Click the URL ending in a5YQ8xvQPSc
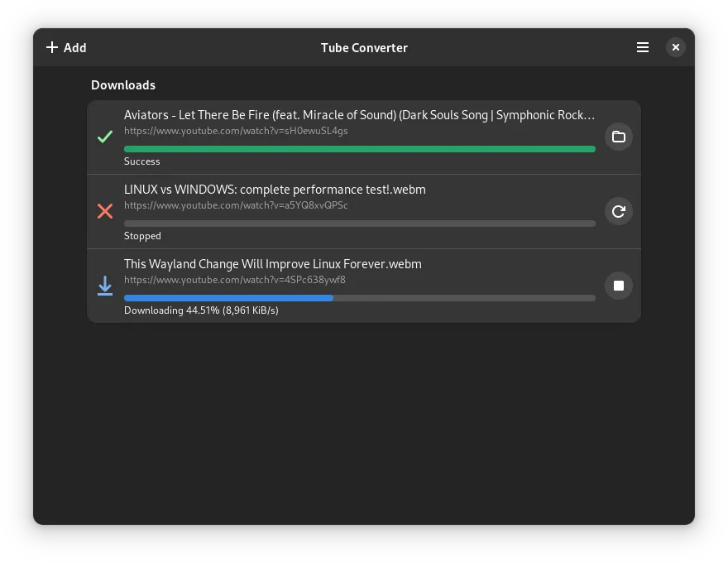Image resolution: width=728 pixels, height=563 pixels. [236, 205]
